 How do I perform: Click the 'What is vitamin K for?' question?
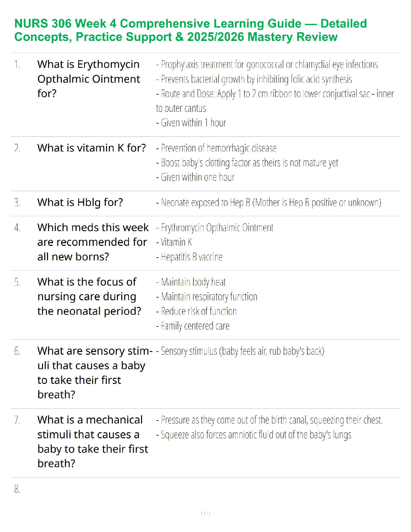click(x=91, y=148)
